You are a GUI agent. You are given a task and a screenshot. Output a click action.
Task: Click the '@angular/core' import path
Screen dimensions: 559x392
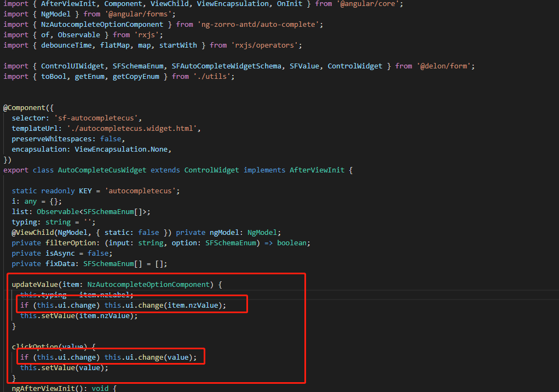pos(367,4)
